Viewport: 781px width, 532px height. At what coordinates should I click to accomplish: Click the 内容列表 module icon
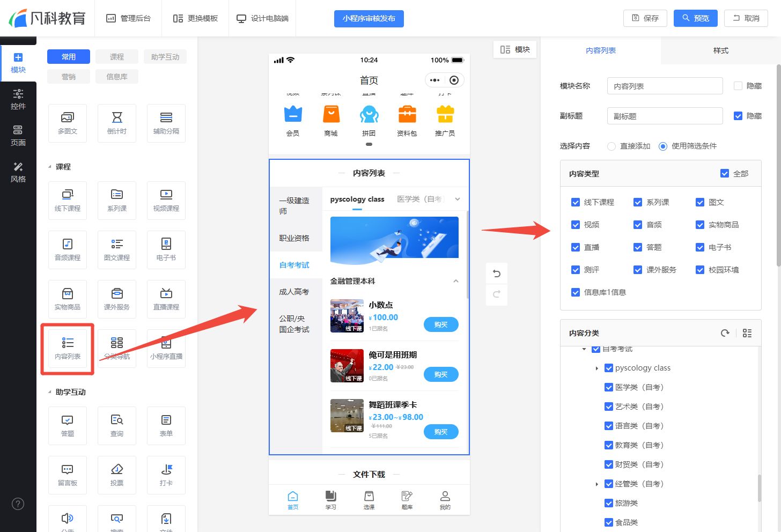tap(68, 348)
